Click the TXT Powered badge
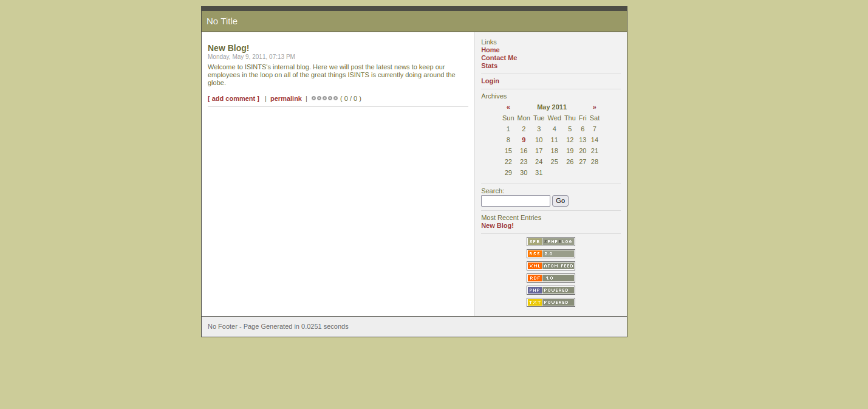The image size is (868, 409). click(550, 302)
